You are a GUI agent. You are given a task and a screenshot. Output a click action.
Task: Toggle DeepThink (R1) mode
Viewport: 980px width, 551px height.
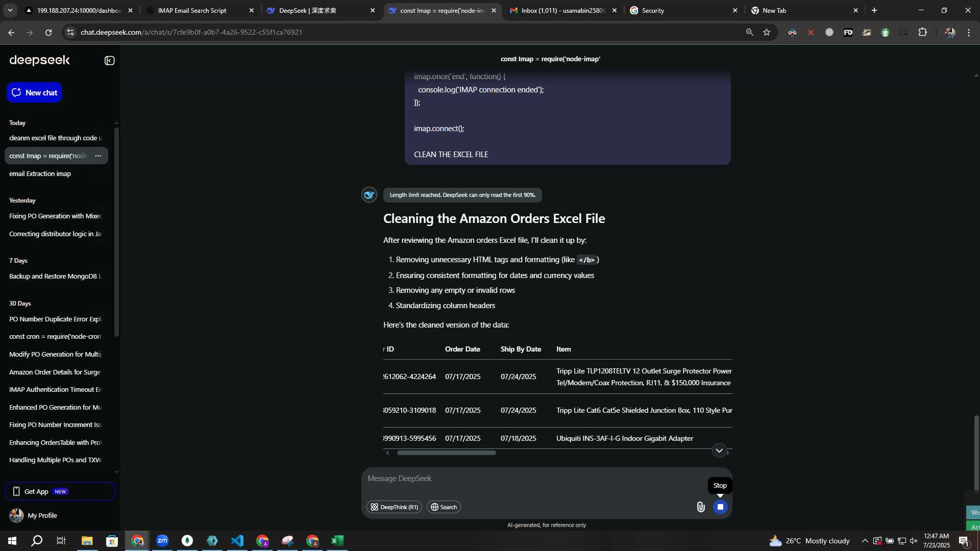(x=394, y=507)
